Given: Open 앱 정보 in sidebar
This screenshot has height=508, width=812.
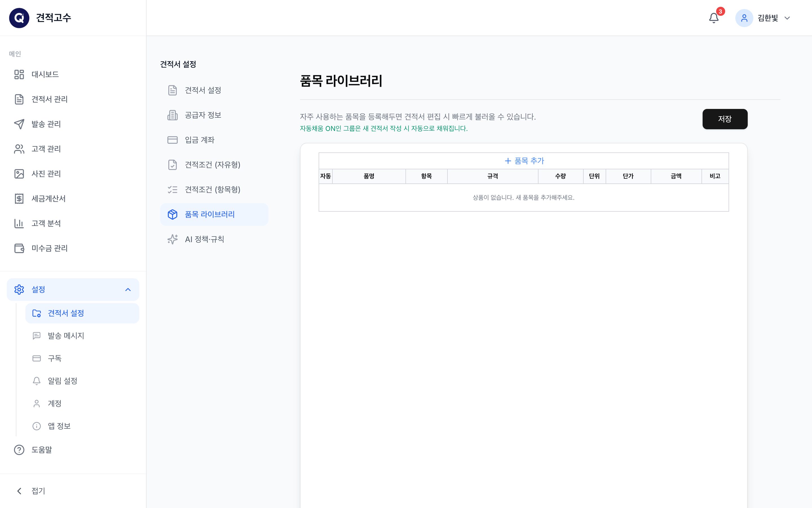Looking at the screenshot, I should tap(82, 426).
